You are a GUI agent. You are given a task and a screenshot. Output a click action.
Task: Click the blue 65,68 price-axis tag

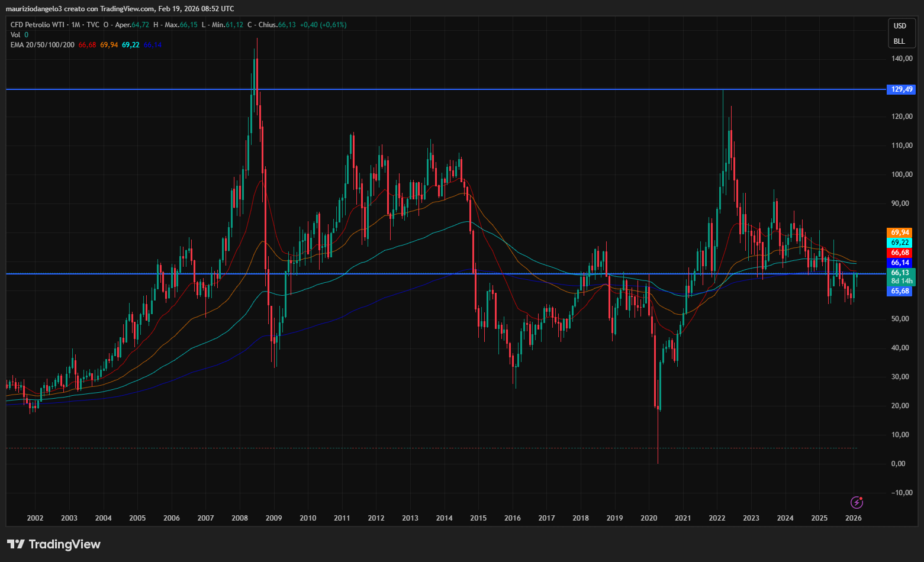900,291
